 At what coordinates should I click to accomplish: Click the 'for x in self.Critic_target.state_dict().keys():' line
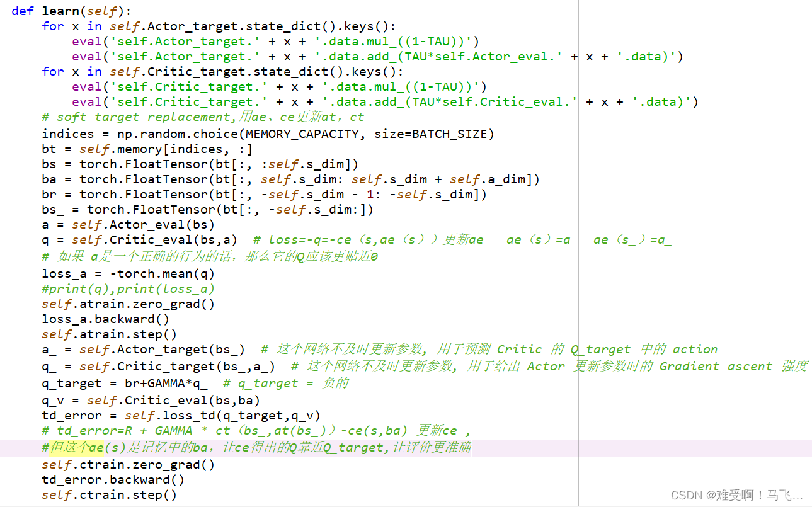(x=222, y=72)
